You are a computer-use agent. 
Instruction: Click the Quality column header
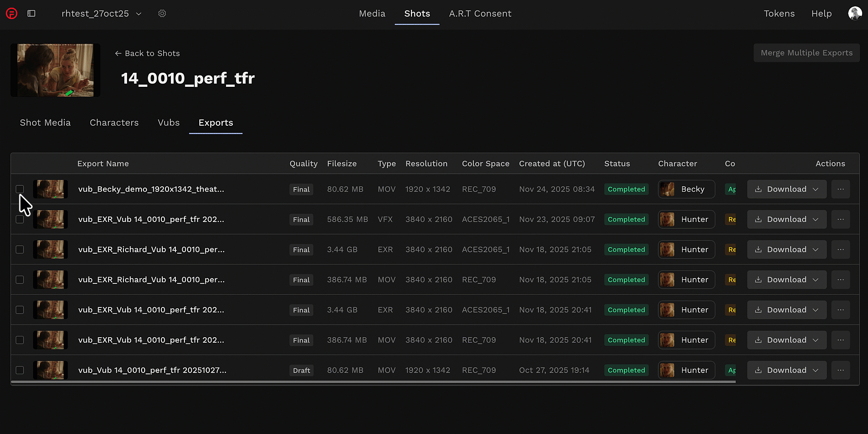point(303,164)
